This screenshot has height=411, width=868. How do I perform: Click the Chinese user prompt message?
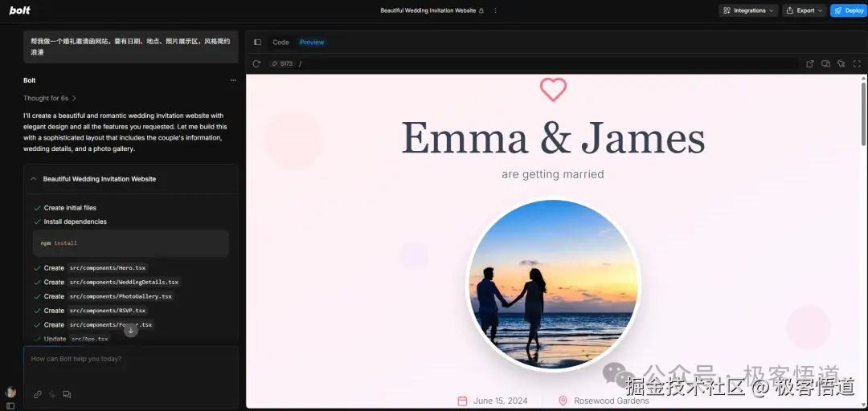(x=131, y=47)
